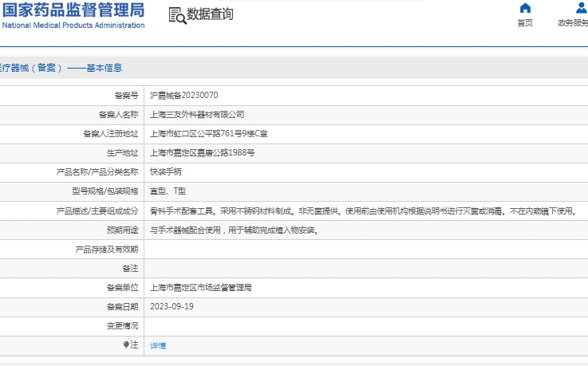Select product name 快装手柄

click(x=166, y=172)
